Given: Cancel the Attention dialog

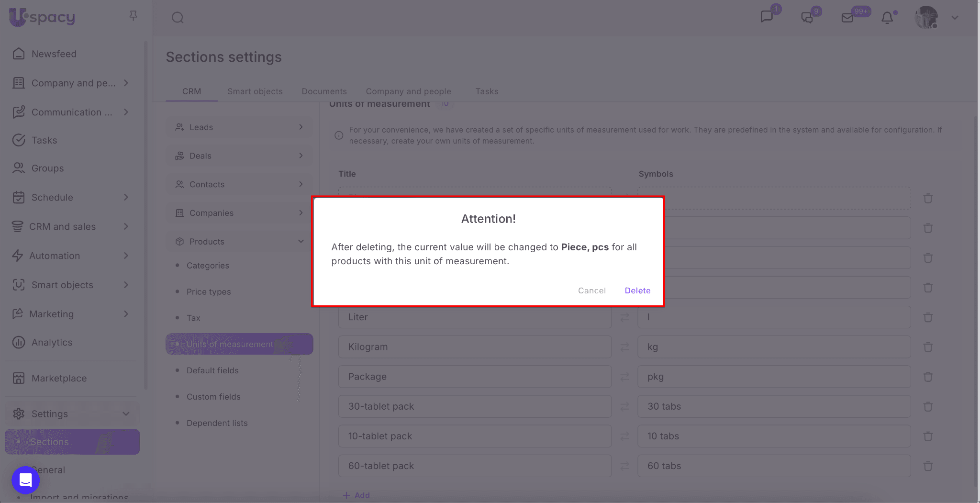Looking at the screenshot, I should tap(591, 291).
